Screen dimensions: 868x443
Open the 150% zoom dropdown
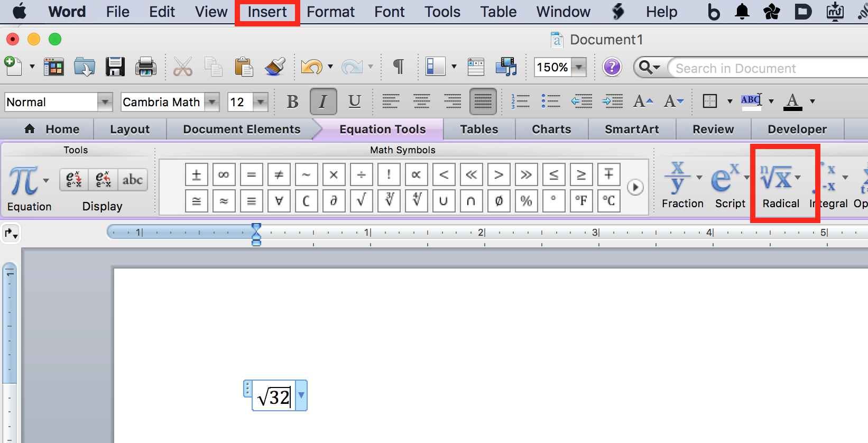pos(579,67)
